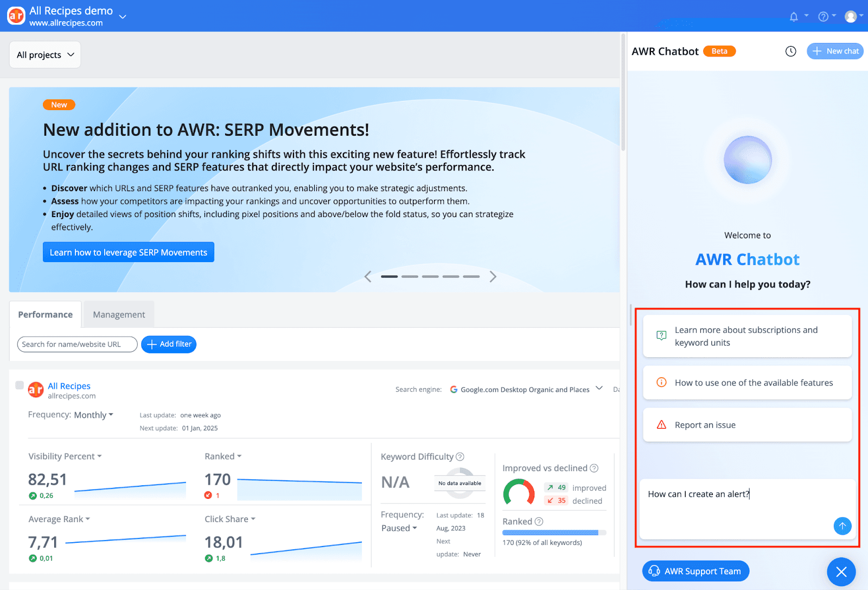This screenshot has height=590, width=868.
Task: Open the Ranked metric dropdown
Action: (223, 456)
